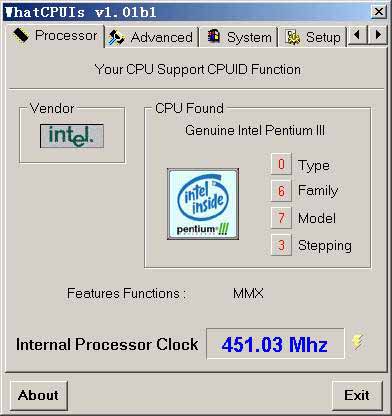Switch to the Advanced tab
Image resolution: width=392 pixels, height=416 pixels.
tap(152, 37)
